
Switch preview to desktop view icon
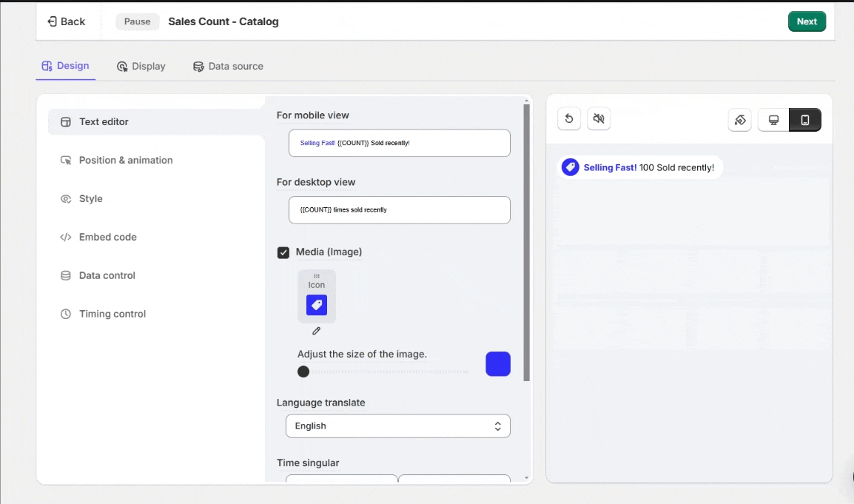pyautogui.click(x=773, y=120)
